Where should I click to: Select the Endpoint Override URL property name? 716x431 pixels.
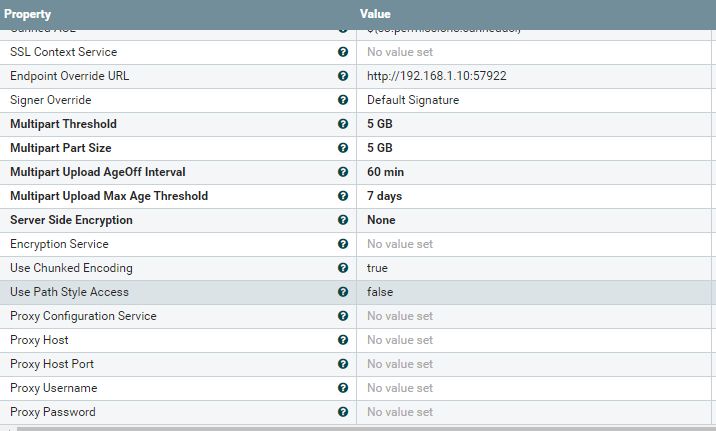69,76
